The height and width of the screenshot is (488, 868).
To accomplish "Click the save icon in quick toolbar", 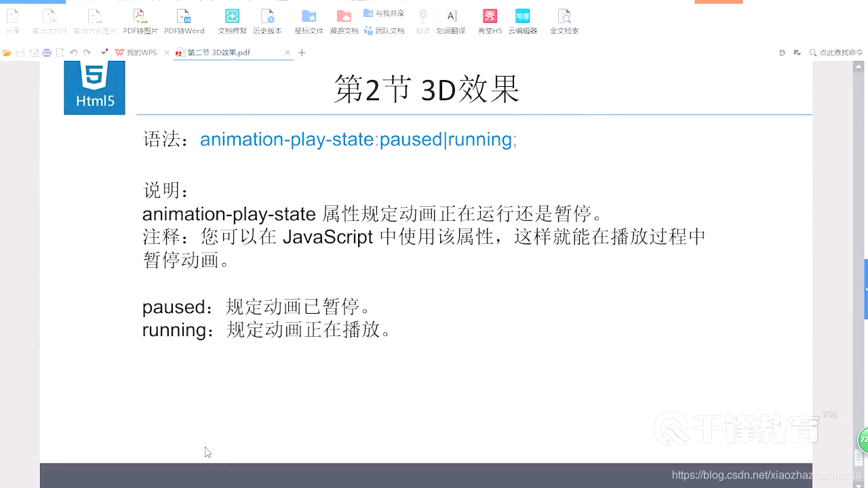I will click(x=20, y=53).
